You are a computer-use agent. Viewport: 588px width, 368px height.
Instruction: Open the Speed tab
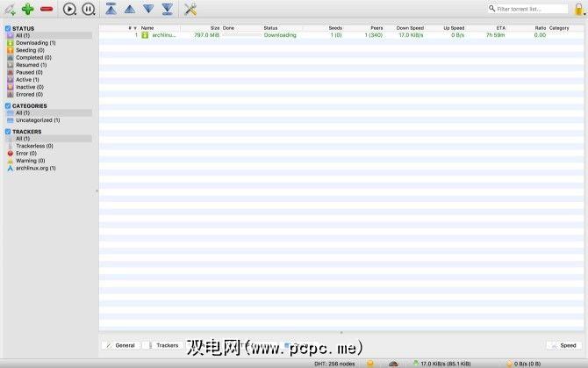(563, 345)
